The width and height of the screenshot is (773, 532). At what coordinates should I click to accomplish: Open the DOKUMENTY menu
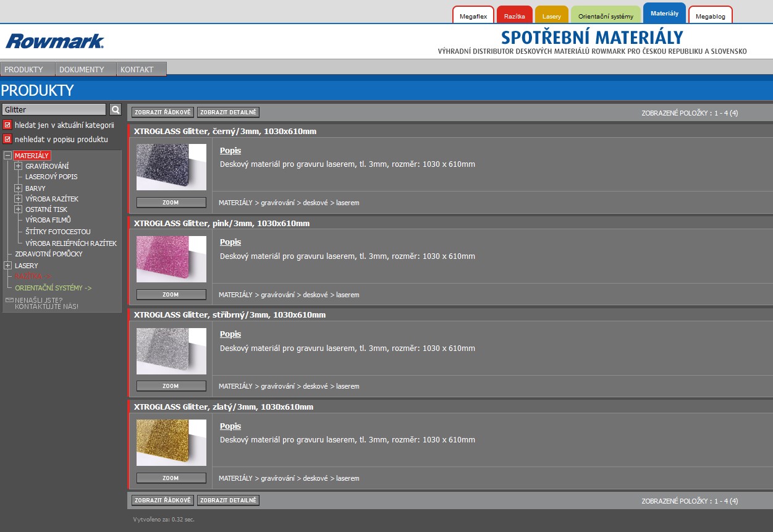pyautogui.click(x=82, y=69)
